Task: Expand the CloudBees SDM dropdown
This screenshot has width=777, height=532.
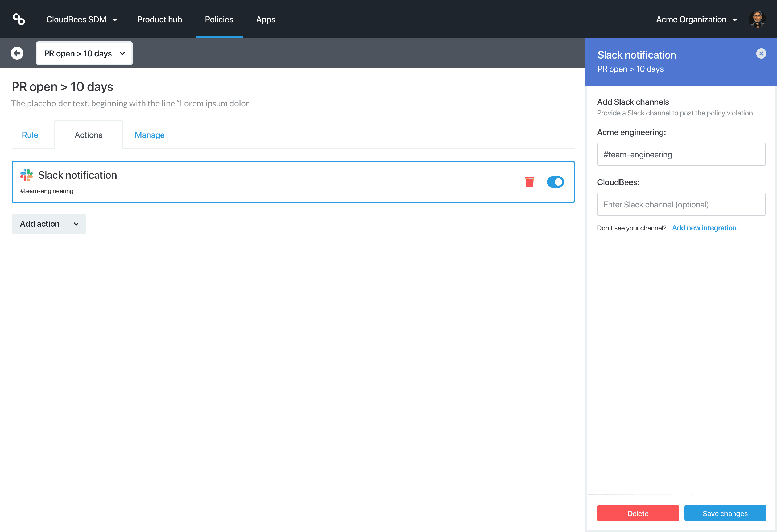Action: coord(82,19)
